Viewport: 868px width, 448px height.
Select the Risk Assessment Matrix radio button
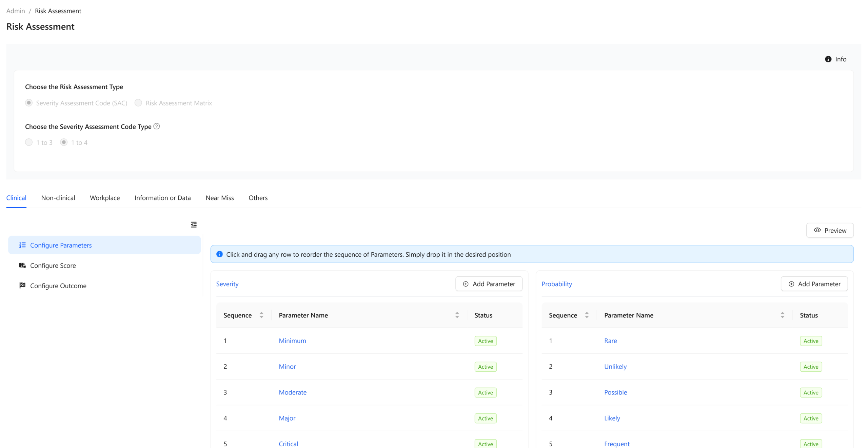coord(138,103)
